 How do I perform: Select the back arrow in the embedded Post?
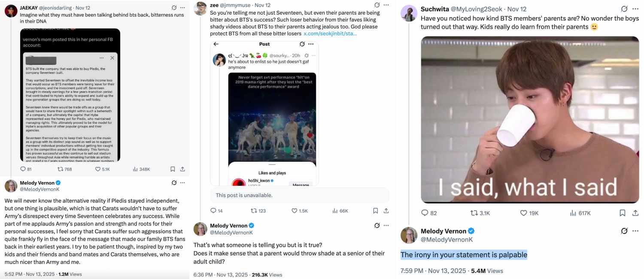(x=215, y=44)
